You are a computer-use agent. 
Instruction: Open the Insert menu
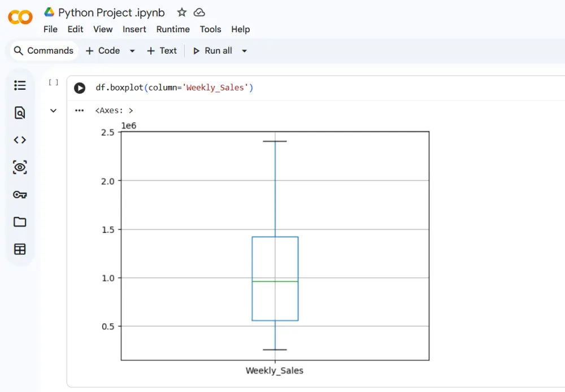(134, 29)
